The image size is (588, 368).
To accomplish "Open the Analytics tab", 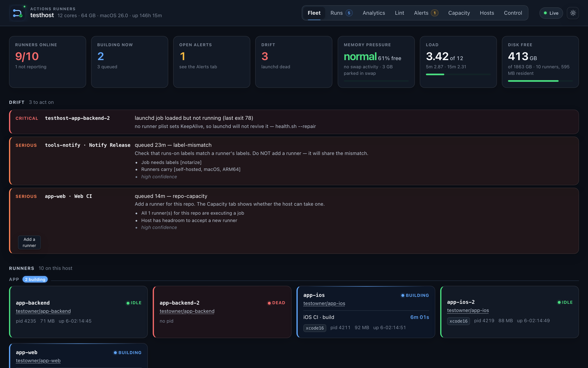I will tap(374, 13).
